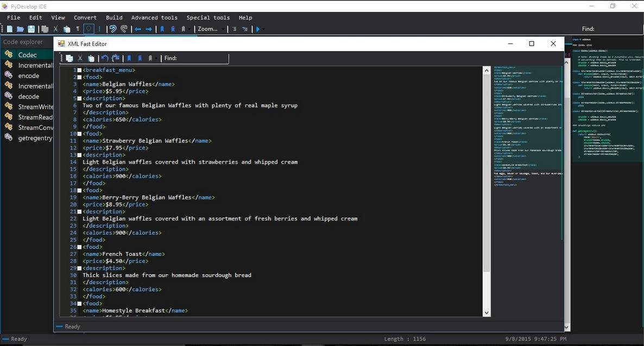
Task: Collapse the food node on line 18
Action: 80,191
